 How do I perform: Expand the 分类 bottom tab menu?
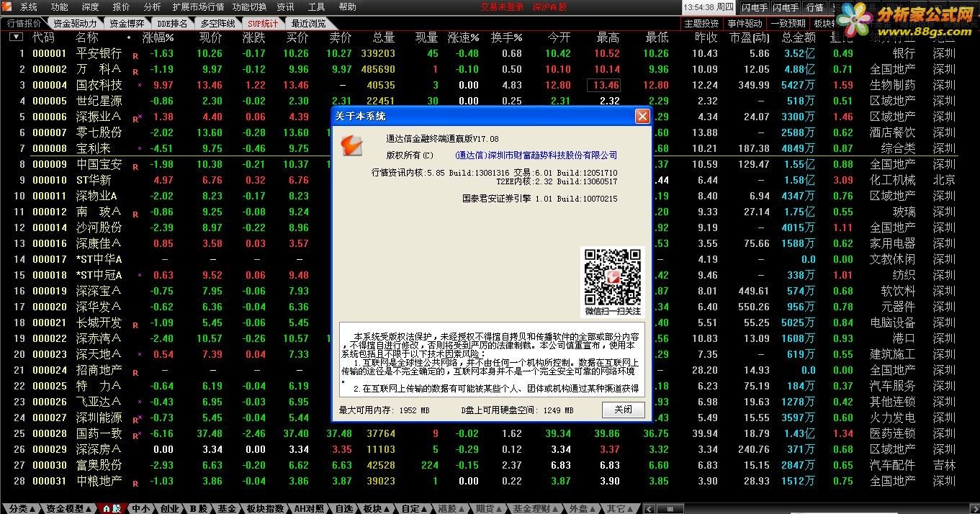[x=33, y=509]
